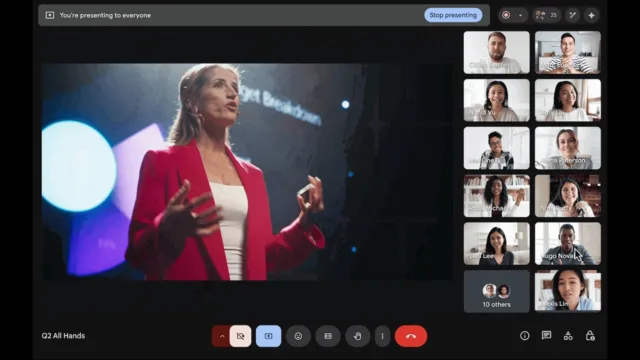This screenshot has height=360, width=640.
Task: Raise hand with the hand icon
Action: click(x=358, y=336)
